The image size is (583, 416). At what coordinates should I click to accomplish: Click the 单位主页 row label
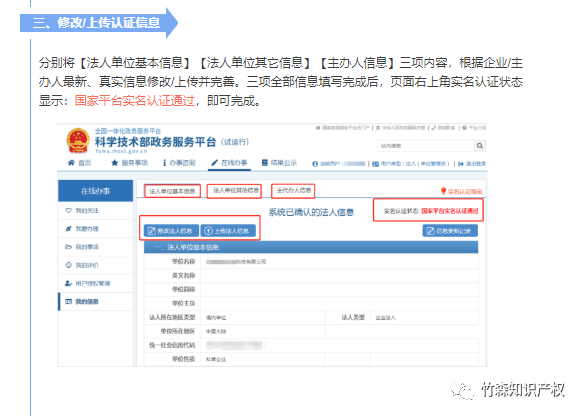pyautogui.click(x=183, y=303)
